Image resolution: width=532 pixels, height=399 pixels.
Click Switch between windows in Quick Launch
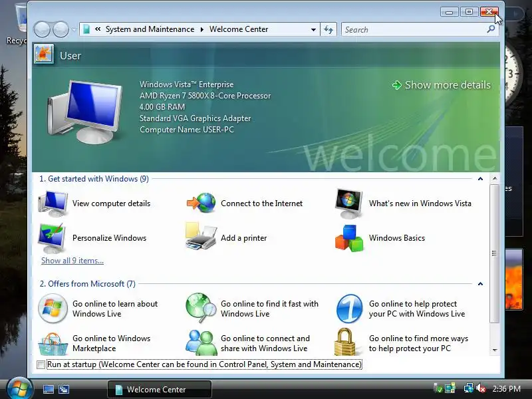[x=64, y=389]
